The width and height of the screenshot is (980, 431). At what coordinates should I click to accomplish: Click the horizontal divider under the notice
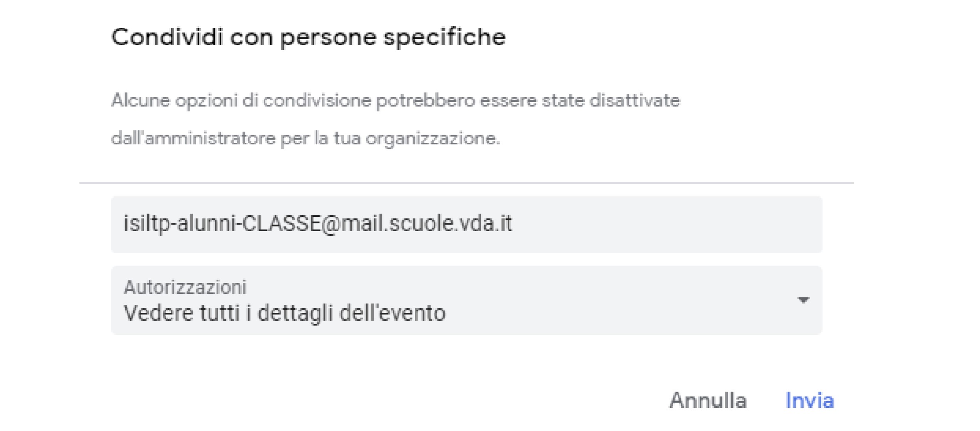pos(466,183)
